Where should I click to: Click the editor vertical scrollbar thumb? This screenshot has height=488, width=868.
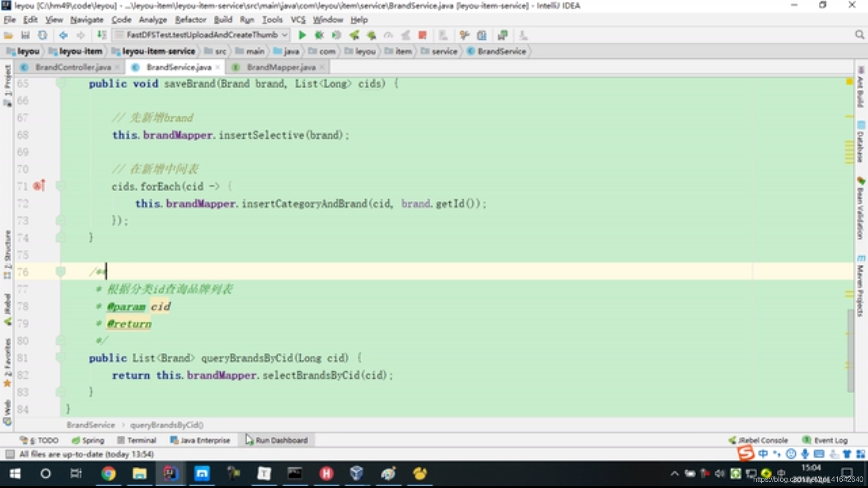click(x=850, y=350)
